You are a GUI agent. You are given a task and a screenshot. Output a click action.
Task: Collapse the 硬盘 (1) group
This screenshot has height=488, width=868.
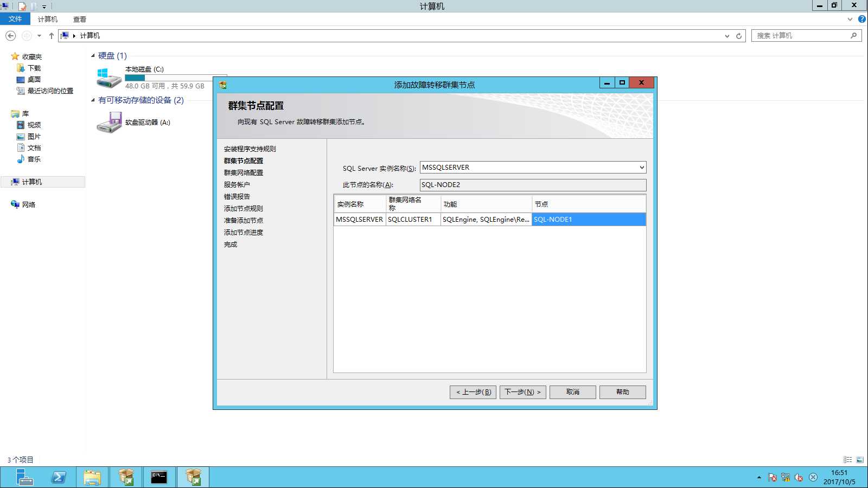coord(93,56)
